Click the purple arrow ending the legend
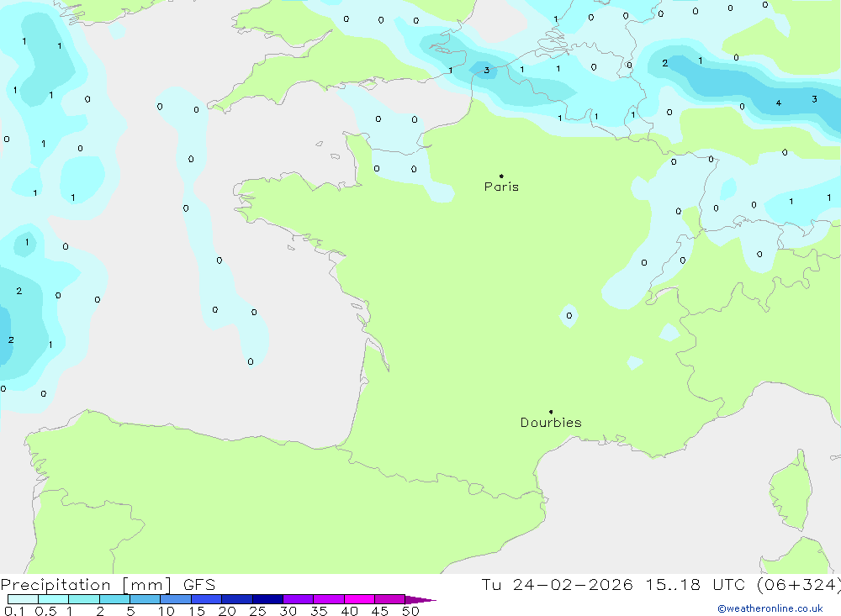841x616 pixels. point(420,599)
